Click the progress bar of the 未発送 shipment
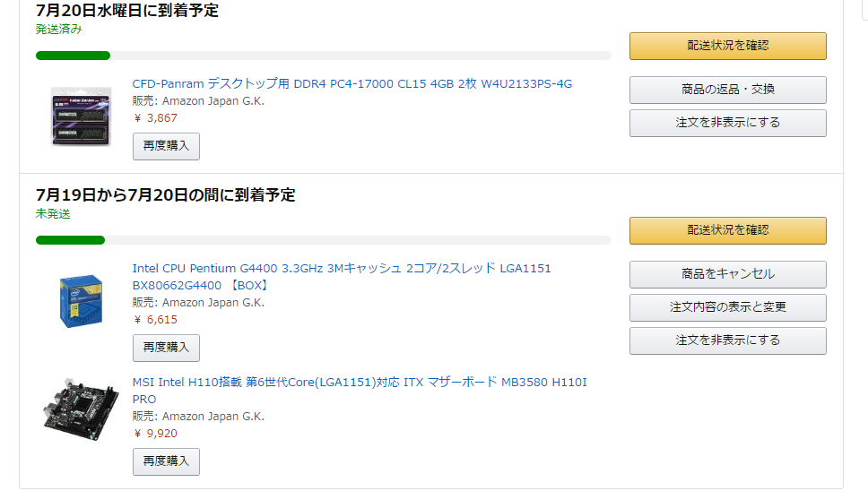 pos(323,240)
